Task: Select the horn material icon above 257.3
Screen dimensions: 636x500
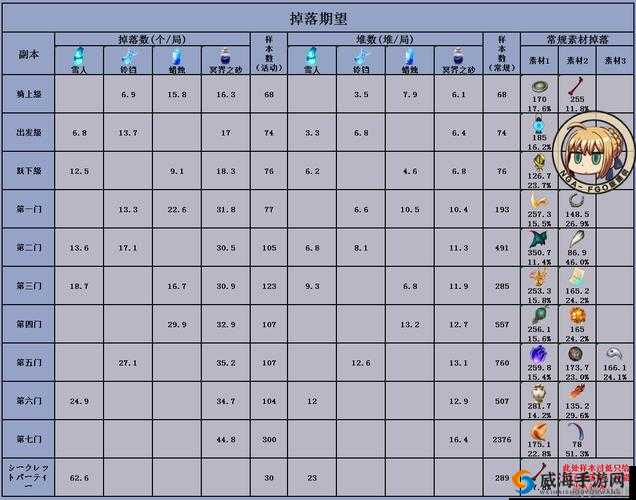Action: 539,201
